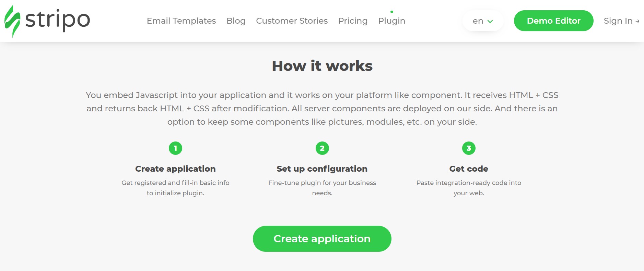Select the Plugin navigation item
Viewport: 644px width, 271px height.
391,21
